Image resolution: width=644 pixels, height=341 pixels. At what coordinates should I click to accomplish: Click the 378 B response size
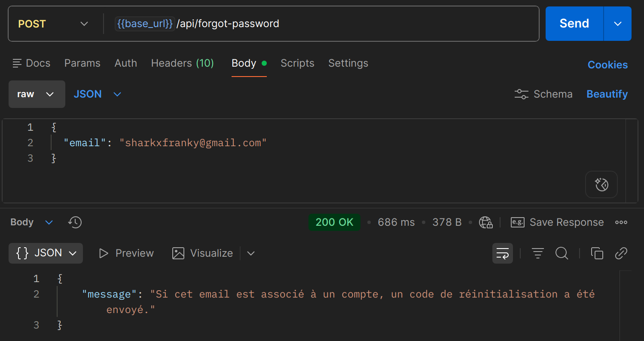447,222
